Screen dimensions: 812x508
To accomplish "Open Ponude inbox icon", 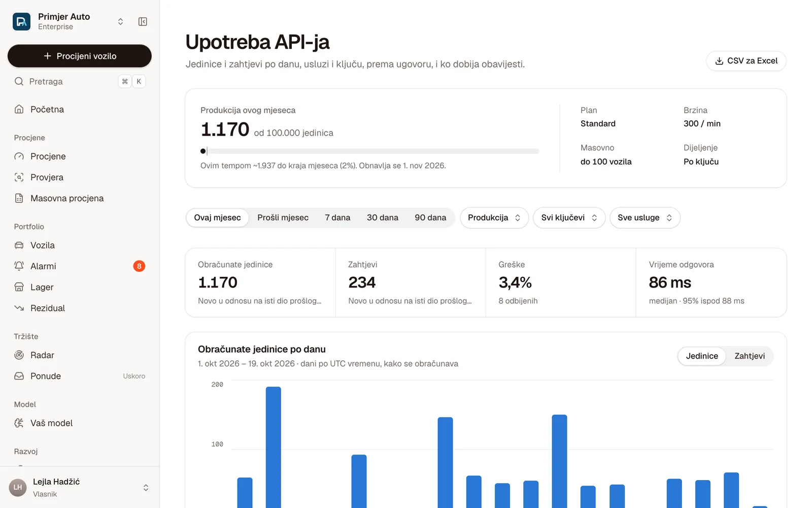I will 19,376.
